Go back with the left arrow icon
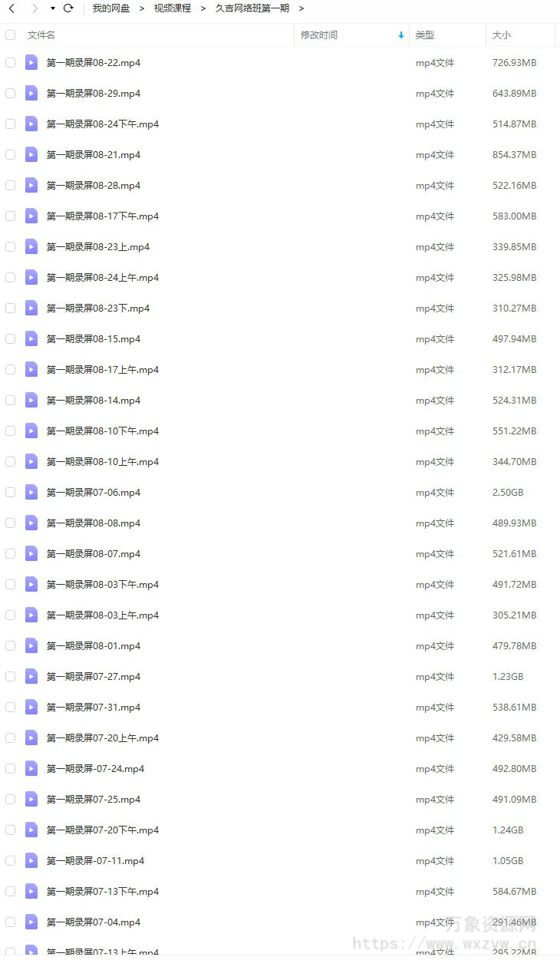Viewport: 560px width, 970px height. coord(12,8)
